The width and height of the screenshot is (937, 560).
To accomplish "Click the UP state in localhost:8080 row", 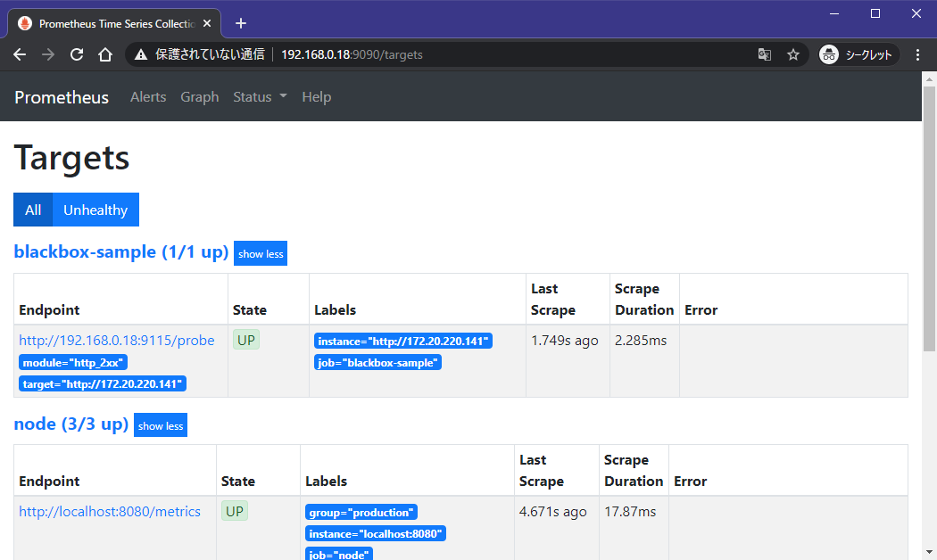I will tap(234, 511).
